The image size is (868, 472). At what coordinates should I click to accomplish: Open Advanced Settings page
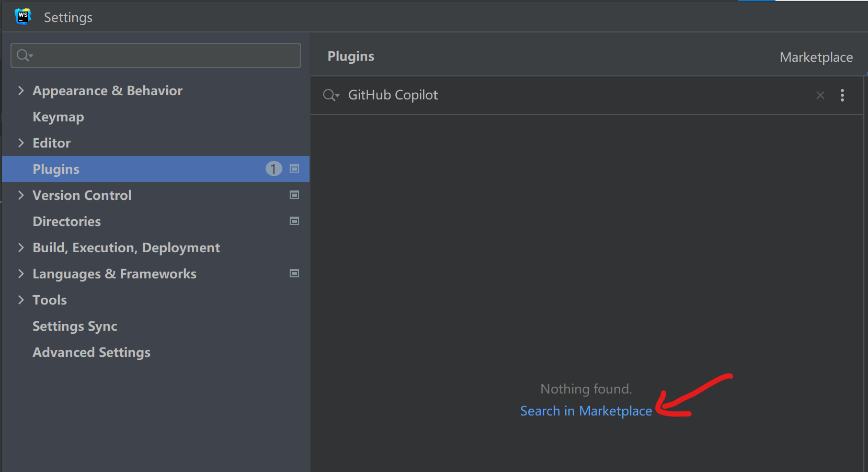[x=92, y=352]
